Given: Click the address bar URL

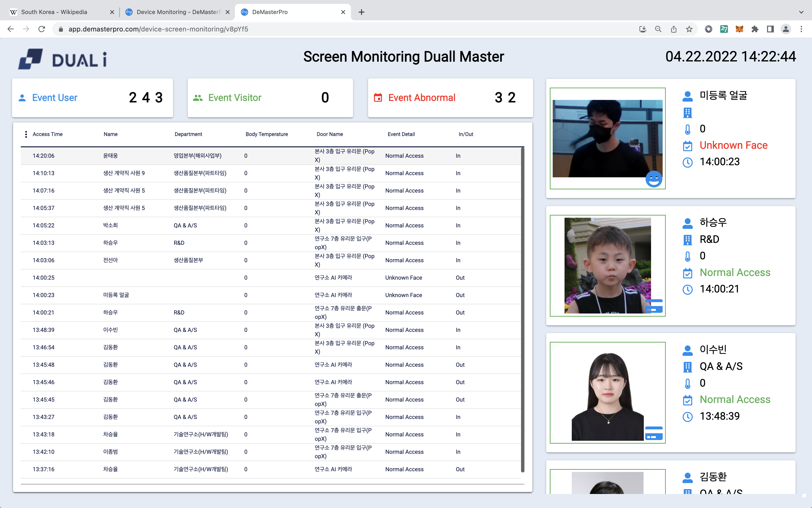Looking at the screenshot, I should click(x=158, y=29).
